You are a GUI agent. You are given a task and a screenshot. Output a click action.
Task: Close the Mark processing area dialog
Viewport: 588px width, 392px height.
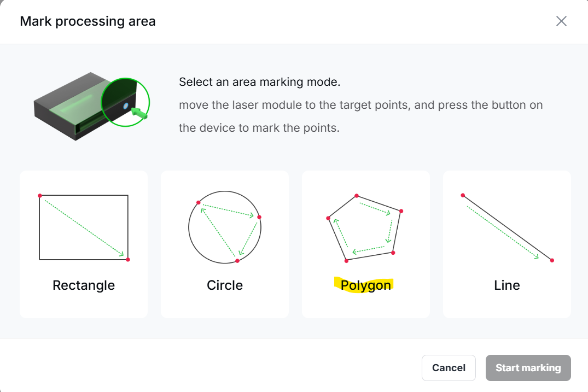click(561, 21)
